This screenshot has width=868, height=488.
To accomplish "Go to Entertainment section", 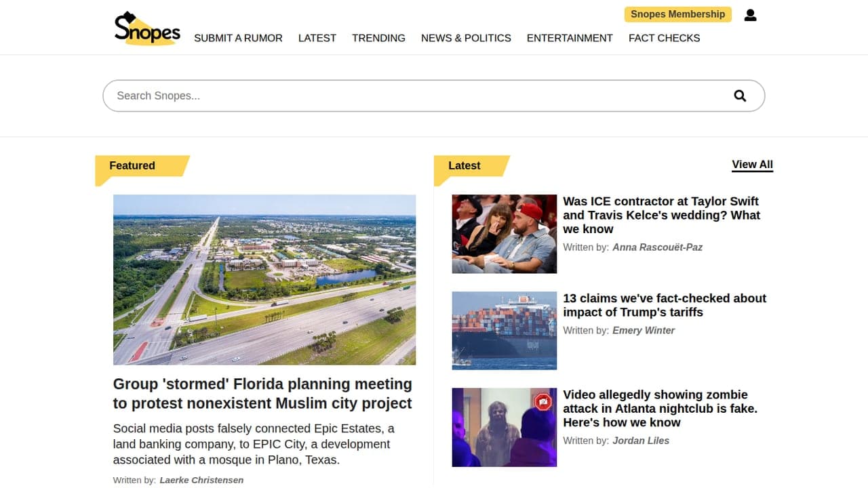I will [x=570, y=38].
